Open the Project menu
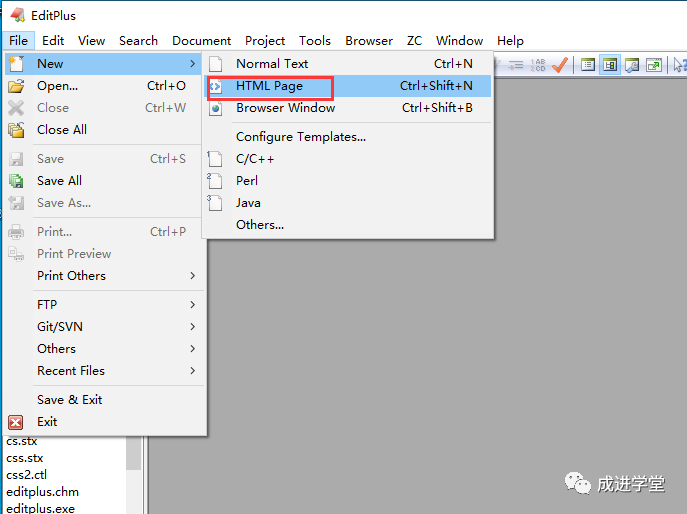This screenshot has width=687, height=514. (x=265, y=41)
